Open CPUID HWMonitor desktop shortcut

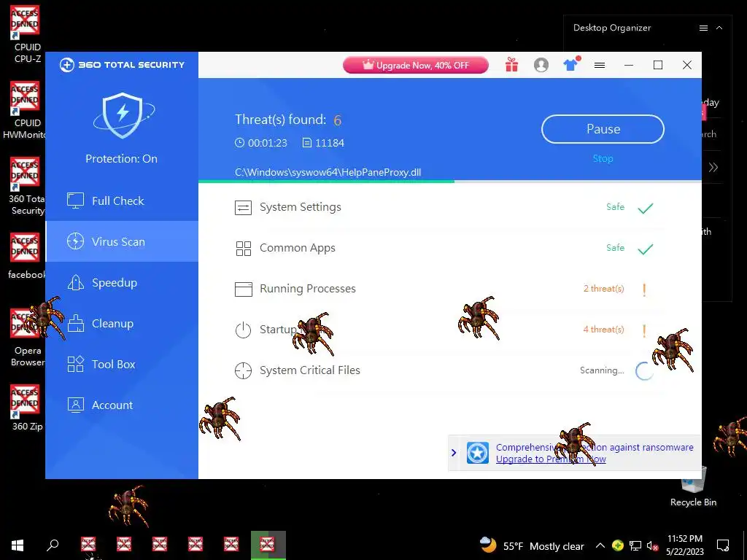pos(24,110)
